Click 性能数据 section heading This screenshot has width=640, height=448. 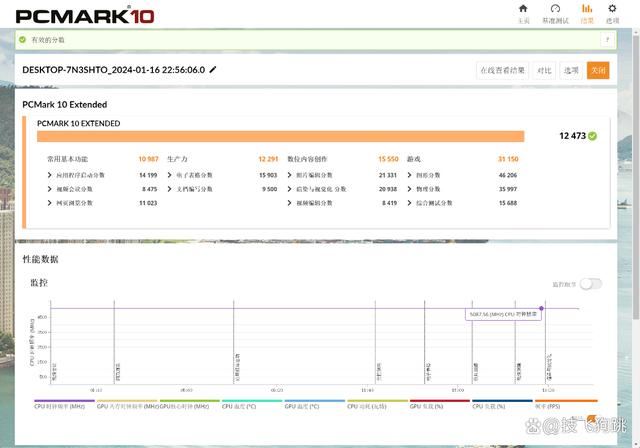[40, 259]
